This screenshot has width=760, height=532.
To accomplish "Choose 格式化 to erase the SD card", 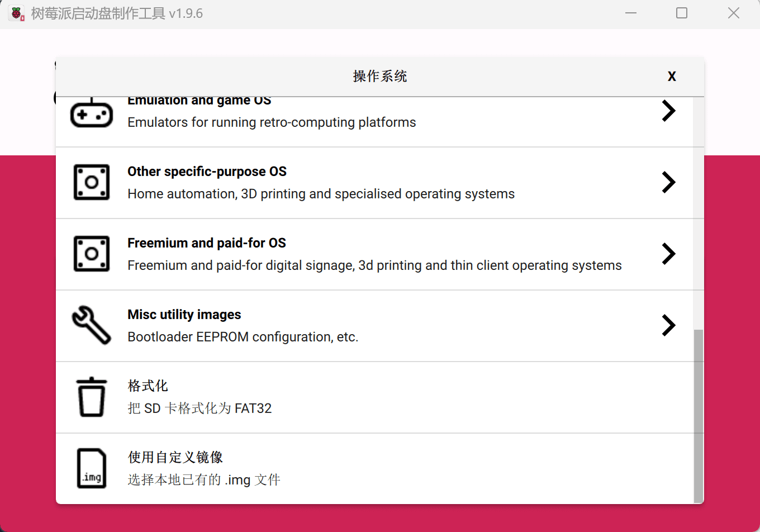I will point(148,387).
